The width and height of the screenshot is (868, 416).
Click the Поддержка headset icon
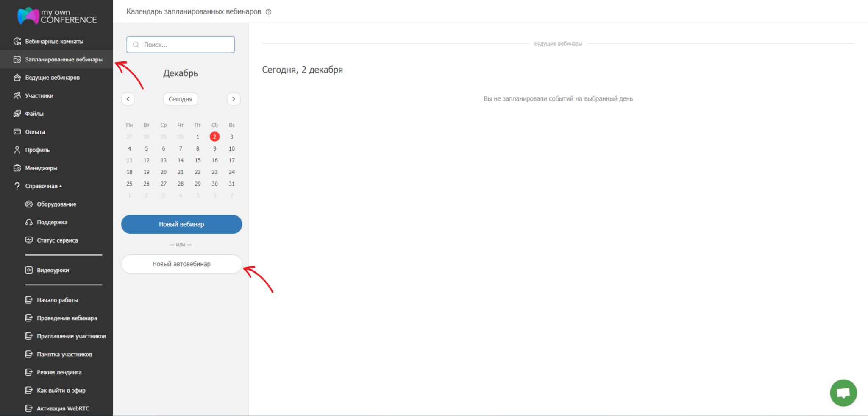[29, 222]
